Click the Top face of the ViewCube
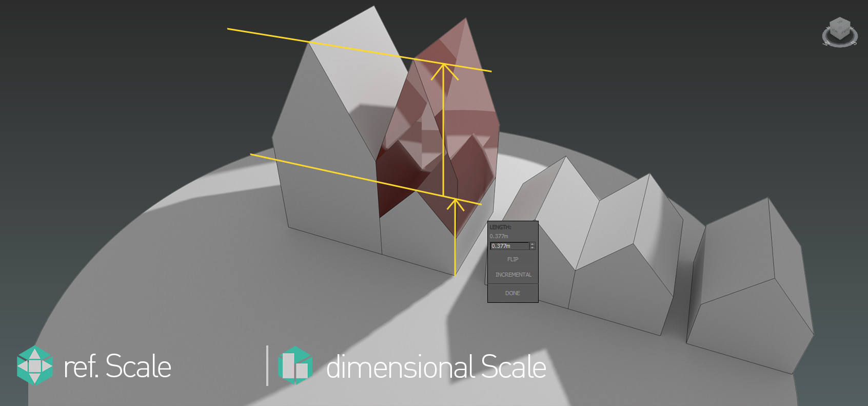Screen dimensions: 868x406 pyautogui.click(x=840, y=22)
